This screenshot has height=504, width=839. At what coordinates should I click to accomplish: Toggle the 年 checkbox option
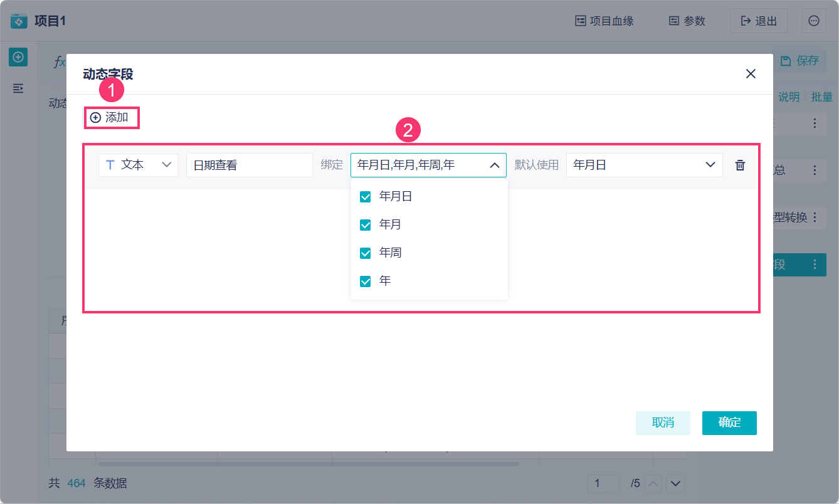click(366, 281)
